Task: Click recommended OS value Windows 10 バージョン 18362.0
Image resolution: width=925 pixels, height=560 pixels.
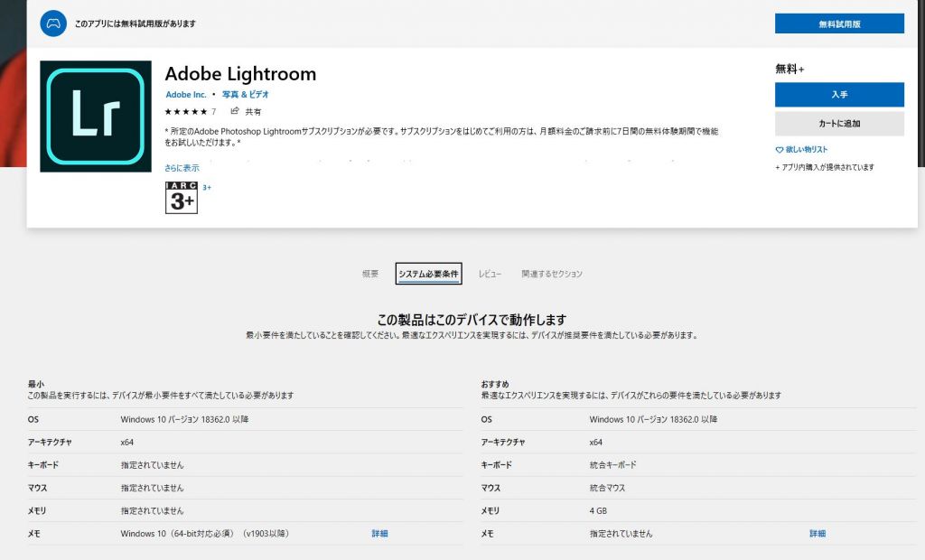Action: [654, 420]
